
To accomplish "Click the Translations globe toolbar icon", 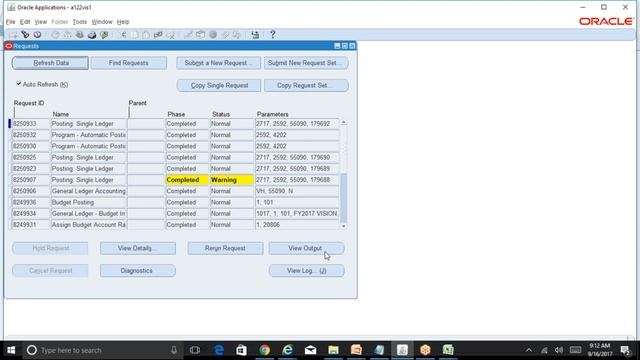I will pyautogui.click(x=213, y=35).
